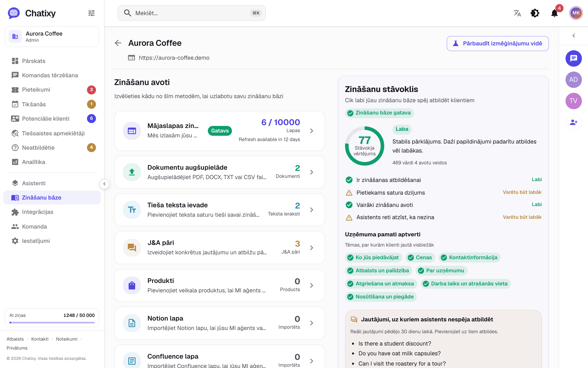Viewport: 588px width, 368px height.
Task: Open Pieteikumi in the sidebar
Action: [52, 90]
